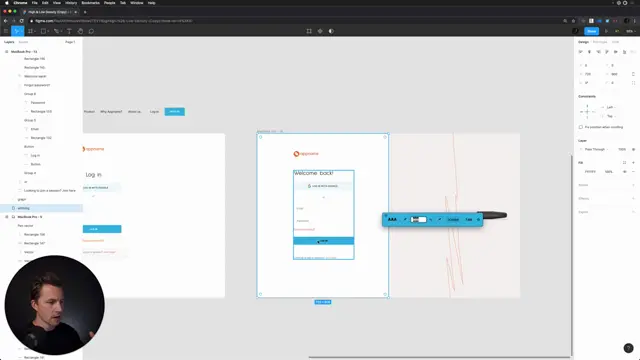Image resolution: width=640 pixels, height=360 pixels.
Task: Open a new Chrome tab
Action: [85, 12]
